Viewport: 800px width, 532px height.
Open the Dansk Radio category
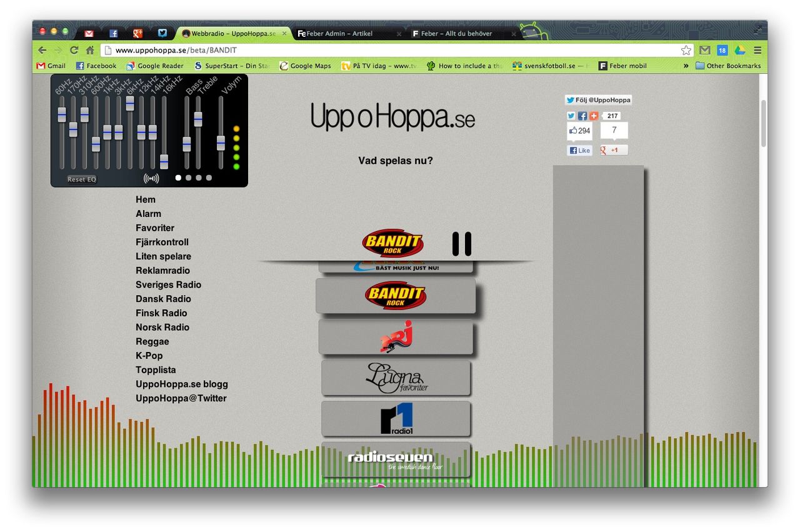[x=163, y=299]
